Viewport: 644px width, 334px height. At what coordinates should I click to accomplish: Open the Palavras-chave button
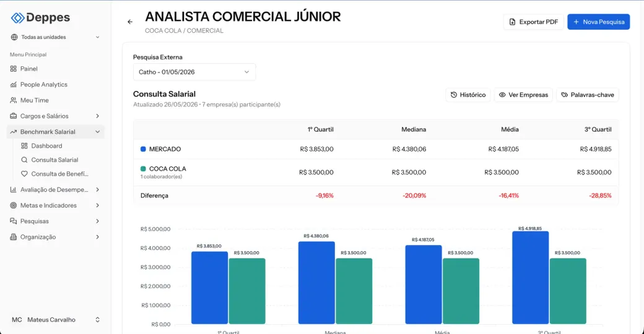click(588, 95)
